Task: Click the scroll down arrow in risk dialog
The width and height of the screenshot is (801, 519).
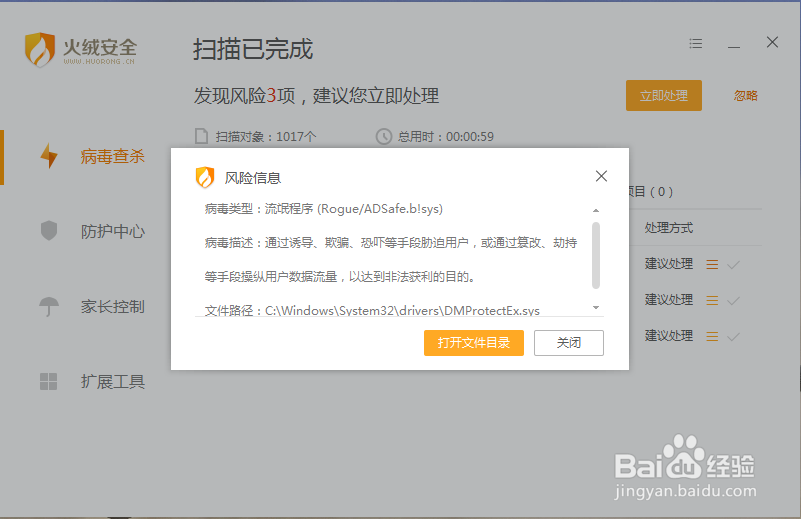Action: point(596,308)
